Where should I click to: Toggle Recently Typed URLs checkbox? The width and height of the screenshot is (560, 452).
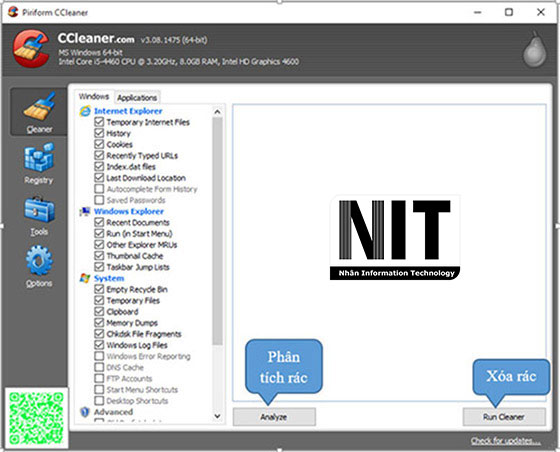click(x=99, y=155)
